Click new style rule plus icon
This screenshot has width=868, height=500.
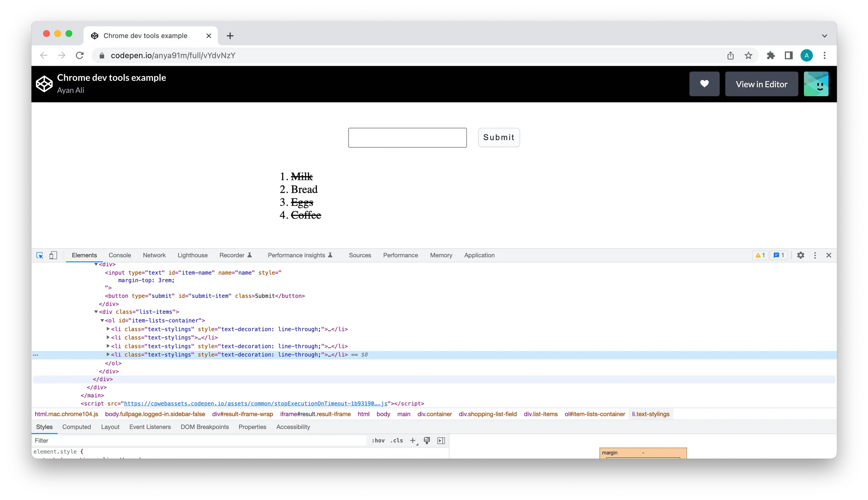tap(413, 441)
